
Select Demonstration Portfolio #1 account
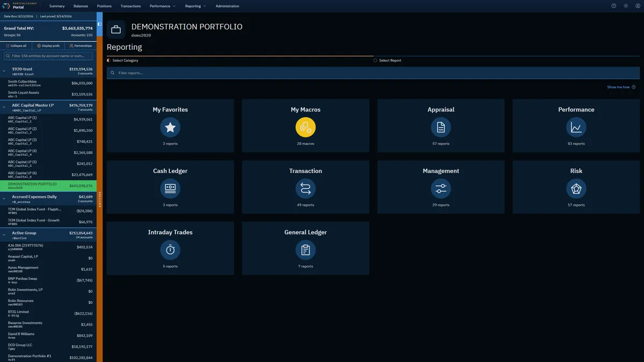(x=48, y=357)
